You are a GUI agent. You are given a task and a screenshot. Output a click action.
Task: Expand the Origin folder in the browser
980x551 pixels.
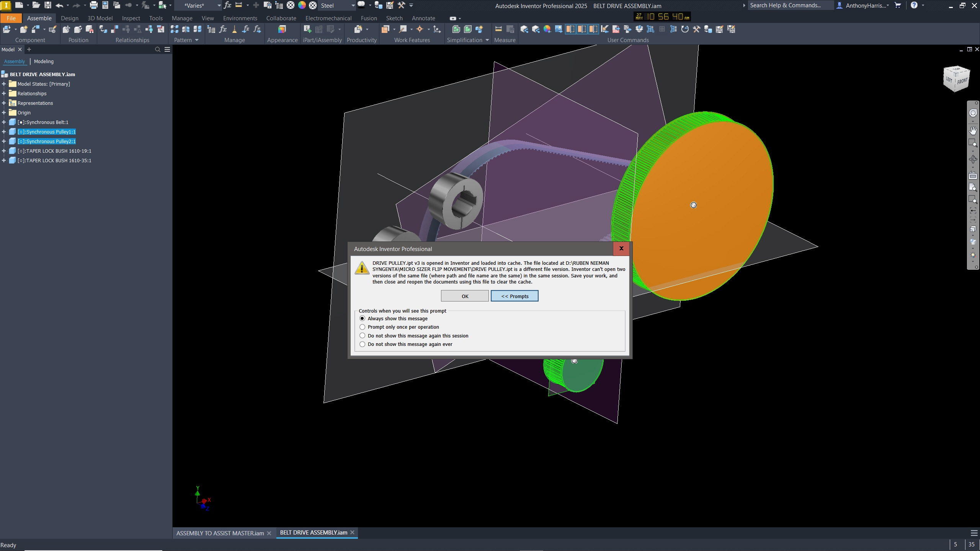[4, 112]
